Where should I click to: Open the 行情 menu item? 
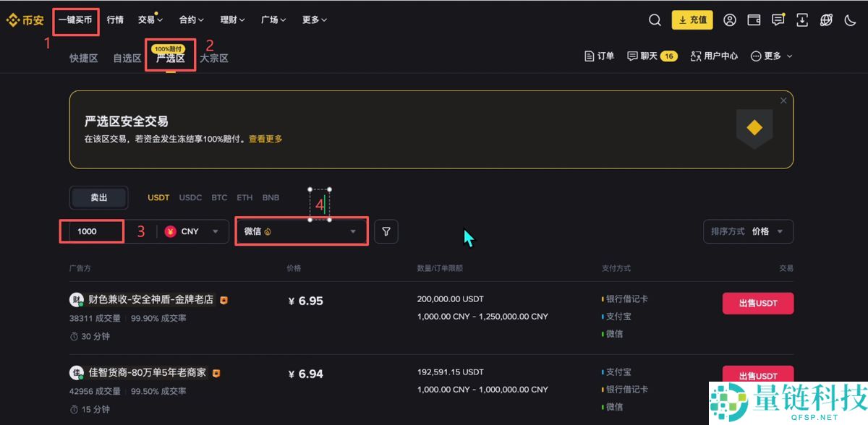pyautogui.click(x=114, y=20)
